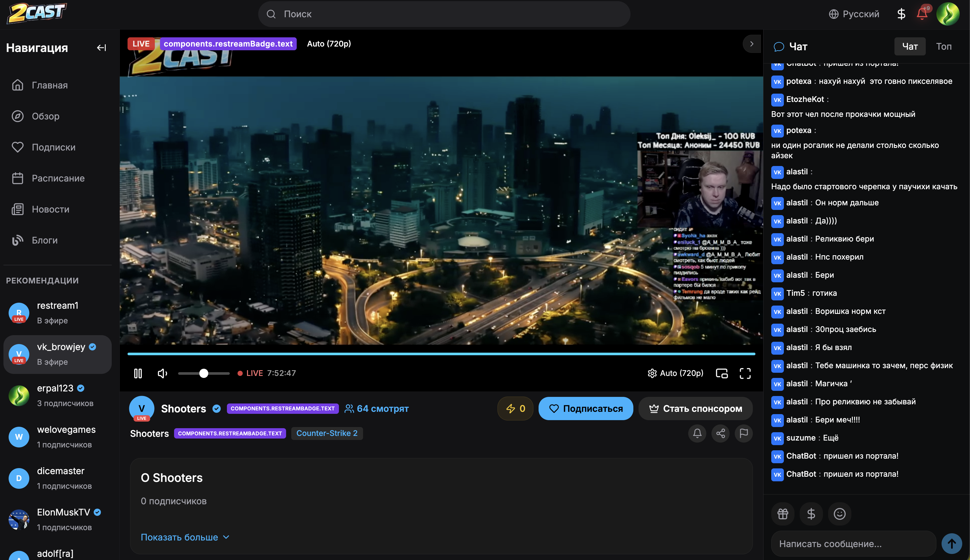Switch to the Топ chat tab

[944, 47]
